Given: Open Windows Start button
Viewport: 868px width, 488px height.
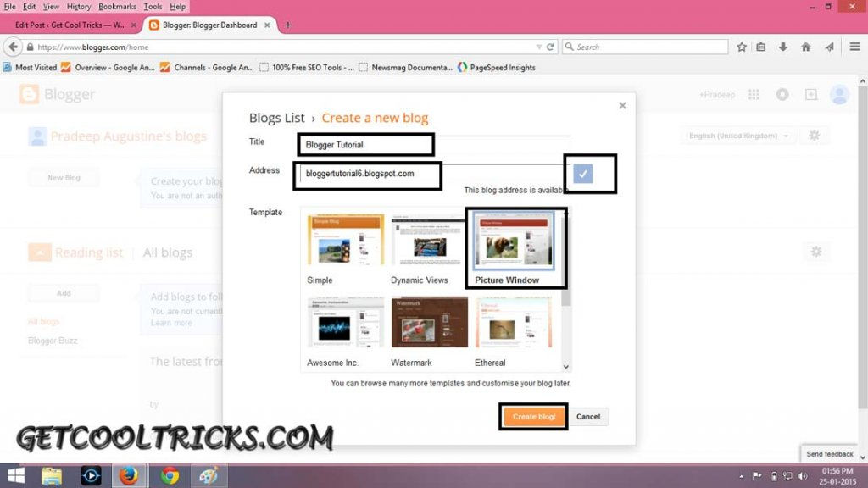Looking at the screenshot, I should coord(16,476).
